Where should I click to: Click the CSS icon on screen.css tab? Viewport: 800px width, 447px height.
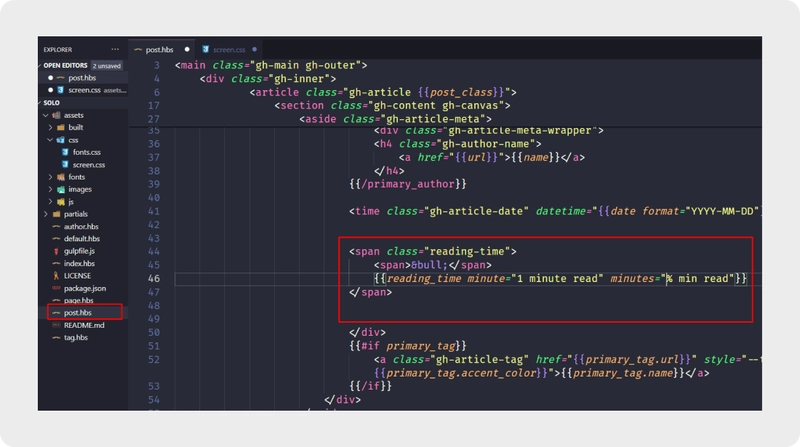click(x=206, y=49)
